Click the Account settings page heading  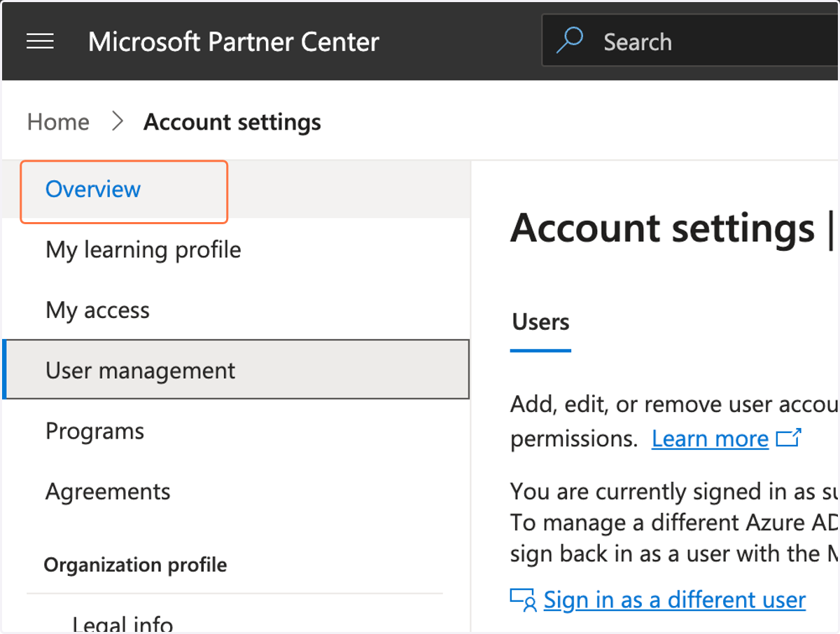(x=662, y=228)
